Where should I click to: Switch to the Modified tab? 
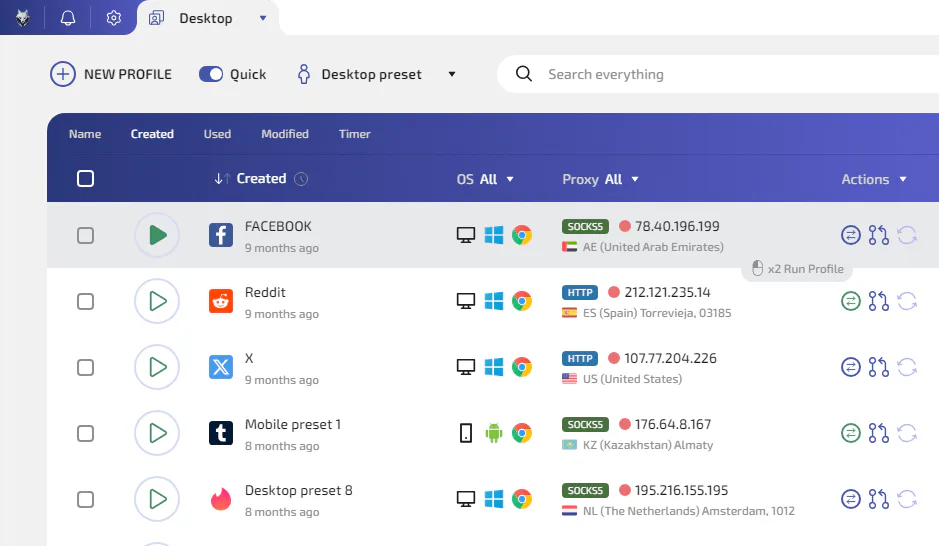(285, 134)
